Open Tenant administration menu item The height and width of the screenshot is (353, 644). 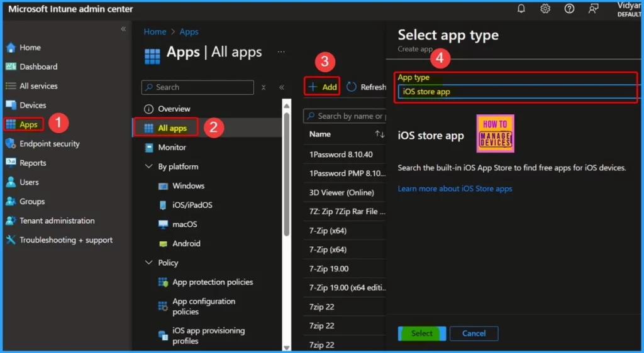click(57, 220)
